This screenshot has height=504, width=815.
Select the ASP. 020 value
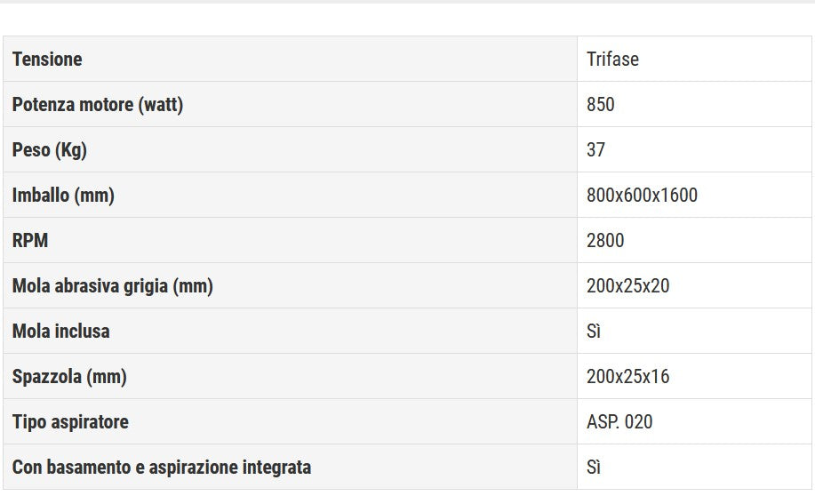point(619,422)
